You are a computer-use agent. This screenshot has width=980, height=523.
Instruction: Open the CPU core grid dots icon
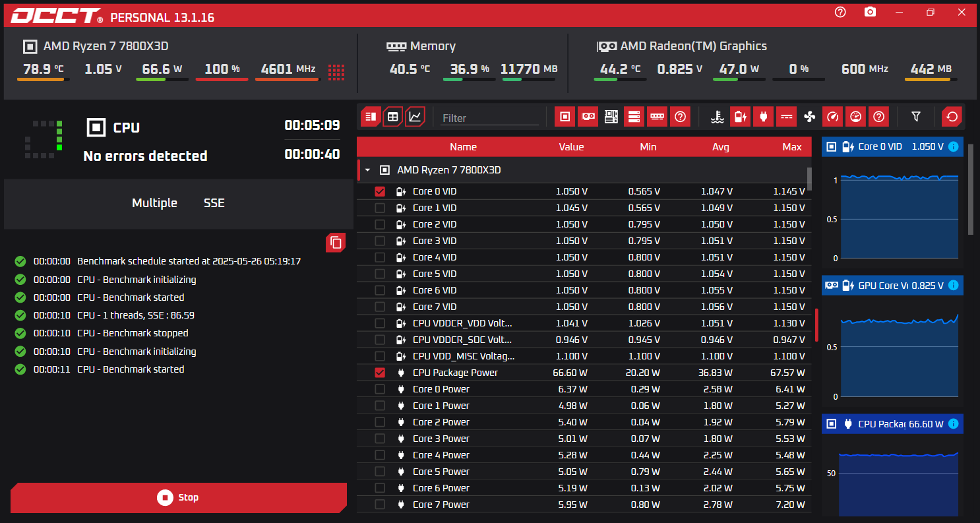point(336,71)
